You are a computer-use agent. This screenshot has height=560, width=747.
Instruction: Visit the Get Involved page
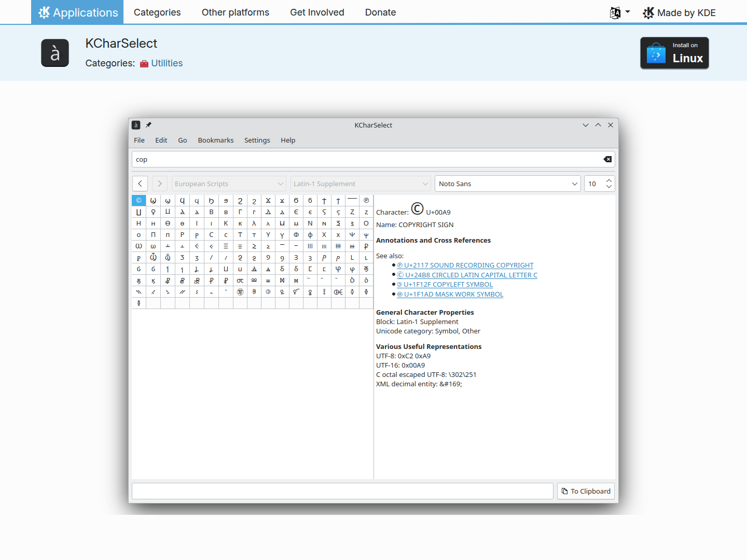point(317,12)
